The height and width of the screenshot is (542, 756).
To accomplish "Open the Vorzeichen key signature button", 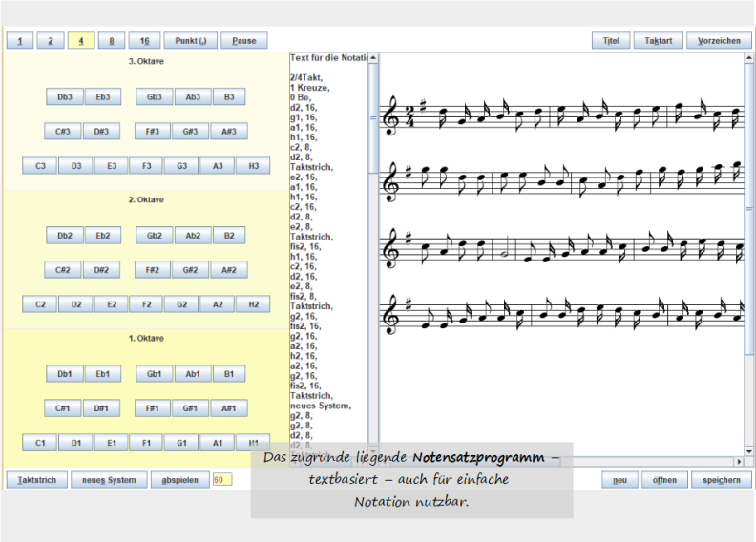I will point(719,41).
